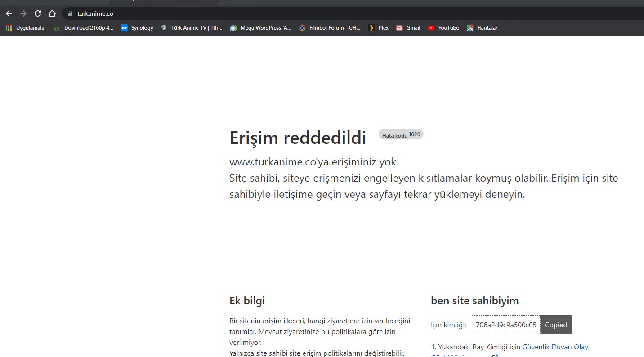
Task: Open the Haritalar maps bookmark
Action: (482, 28)
